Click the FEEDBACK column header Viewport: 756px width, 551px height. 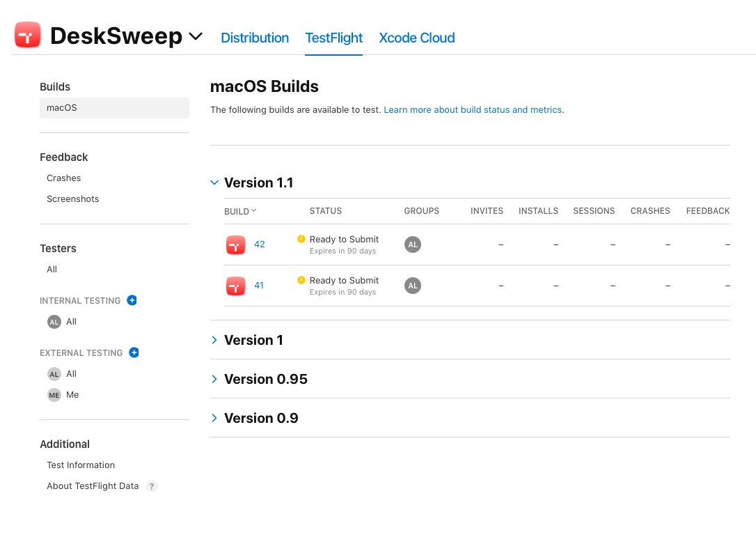pyautogui.click(x=708, y=211)
